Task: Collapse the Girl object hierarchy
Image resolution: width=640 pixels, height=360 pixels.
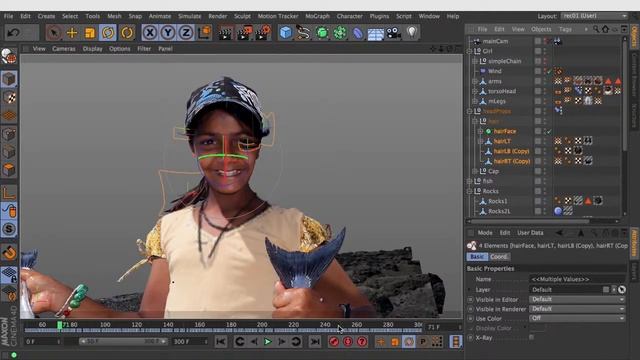Action: click(x=469, y=51)
